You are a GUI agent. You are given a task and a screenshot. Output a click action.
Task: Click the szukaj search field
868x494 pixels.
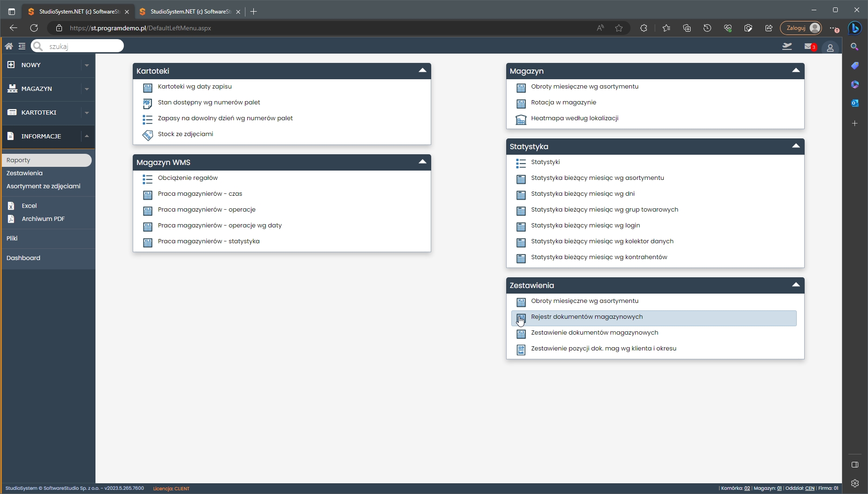click(x=83, y=46)
